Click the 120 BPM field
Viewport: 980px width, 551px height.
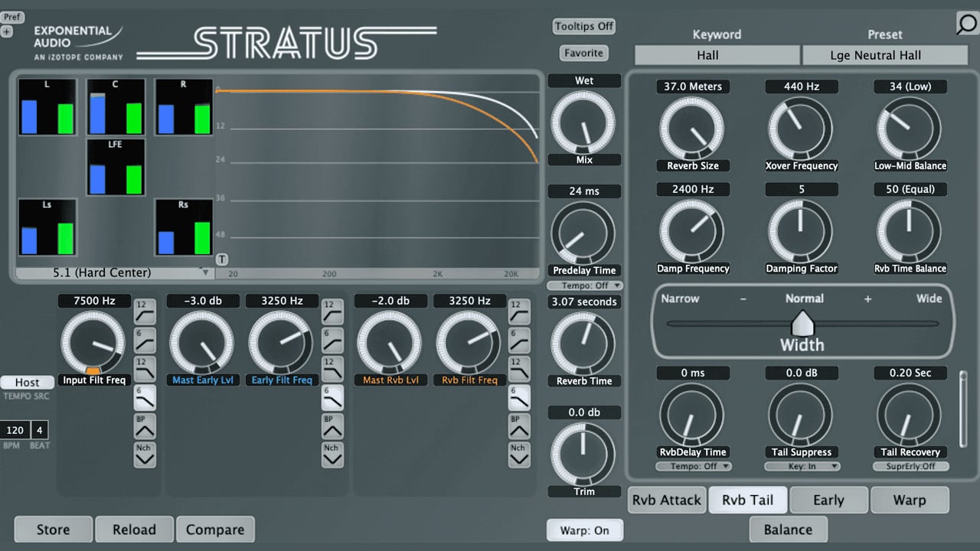pos(15,430)
